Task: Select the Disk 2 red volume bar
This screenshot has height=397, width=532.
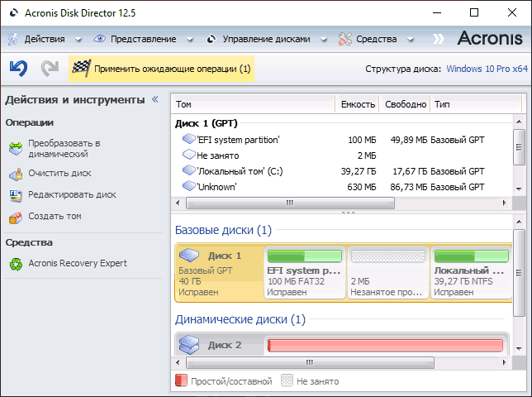Action: click(x=386, y=345)
